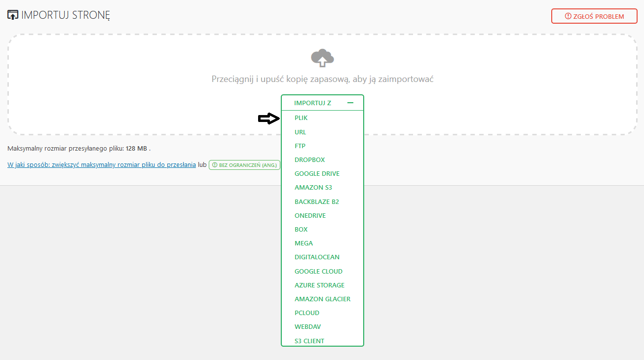Choose Dropbox as import source
The height and width of the screenshot is (360, 644).
pos(309,160)
